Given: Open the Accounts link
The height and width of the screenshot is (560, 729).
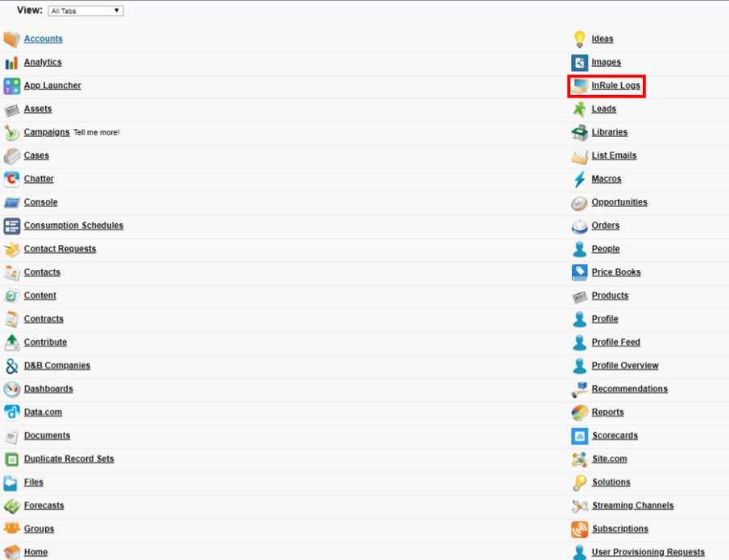Looking at the screenshot, I should pyautogui.click(x=43, y=39).
